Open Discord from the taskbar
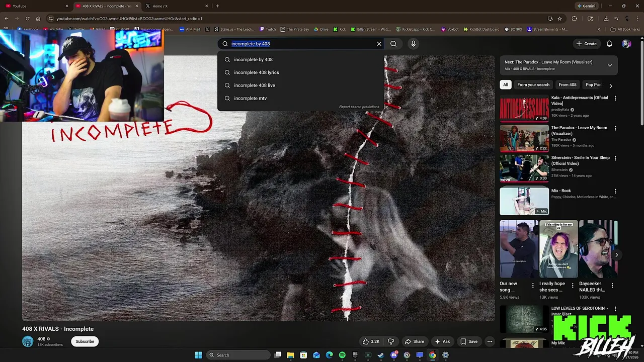This screenshot has width=644, height=362. 394,355
